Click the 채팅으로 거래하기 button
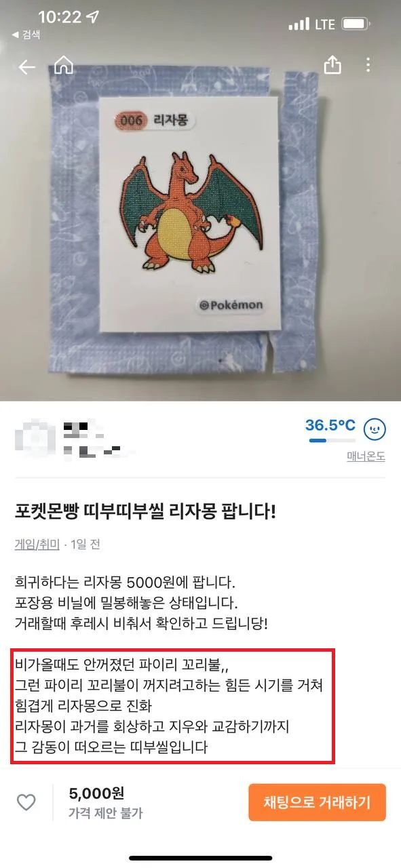 tap(317, 803)
